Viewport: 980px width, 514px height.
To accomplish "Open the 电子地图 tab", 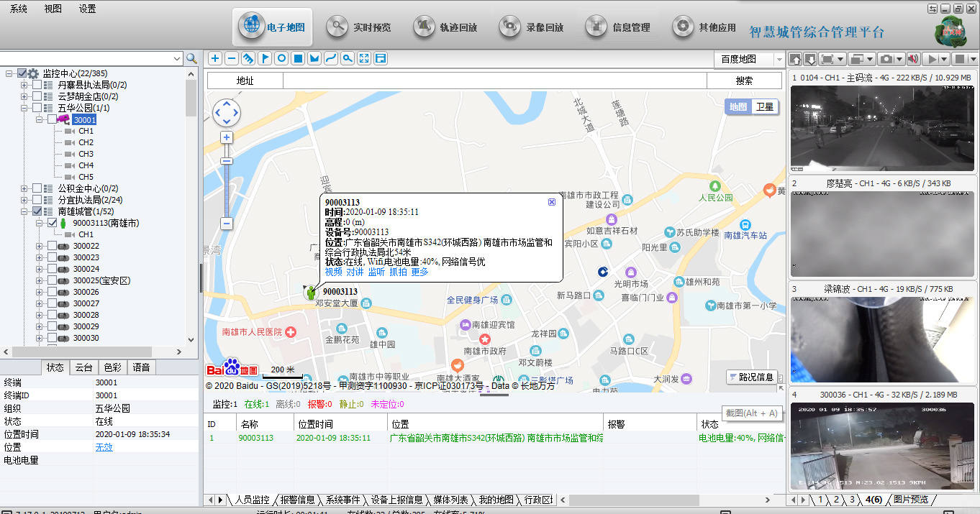I will [x=272, y=27].
